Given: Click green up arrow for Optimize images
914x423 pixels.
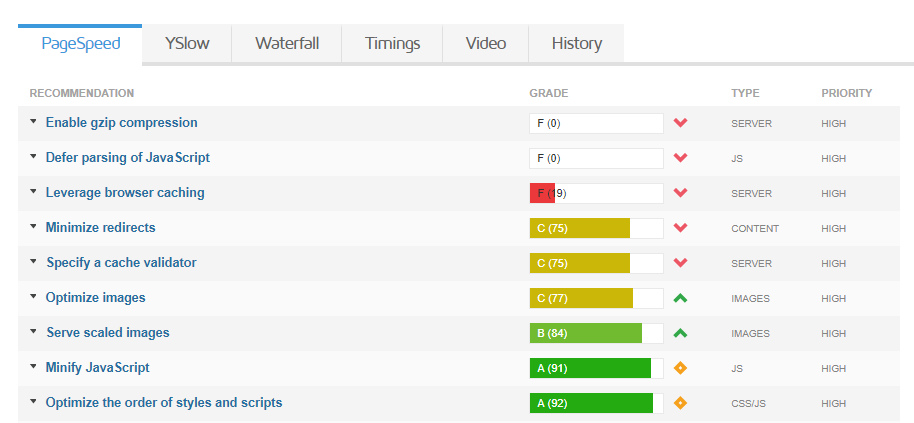Looking at the screenshot, I should pyautogui.click(x=680, y=298).
